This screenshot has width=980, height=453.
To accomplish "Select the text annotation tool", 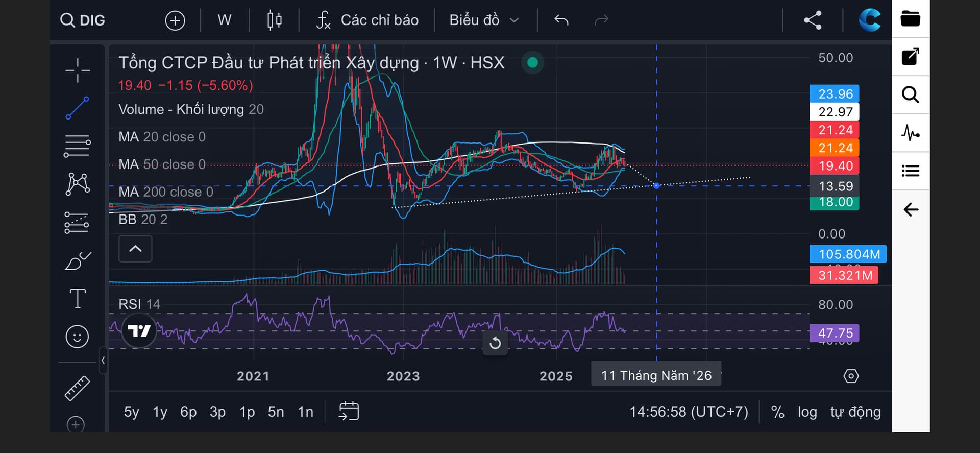I will pos(78,298).
